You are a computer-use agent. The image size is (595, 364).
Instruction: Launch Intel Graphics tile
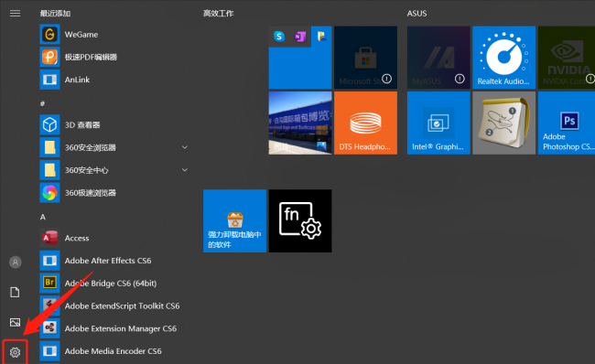tap(438, 123)
